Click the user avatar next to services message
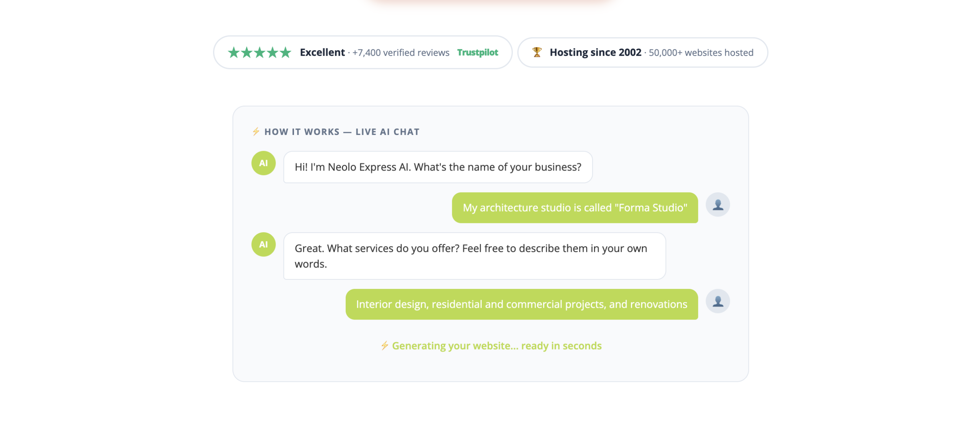This screenshot has height=425, width=980. pyautogui.click(x=718, y=302)
